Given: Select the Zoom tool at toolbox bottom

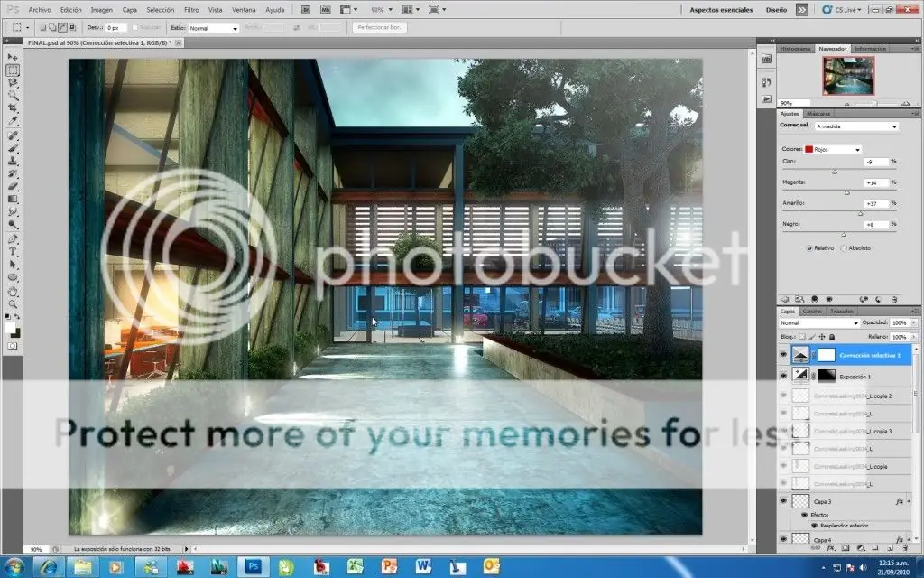Looking at the screenshot, I should (13, 304).
